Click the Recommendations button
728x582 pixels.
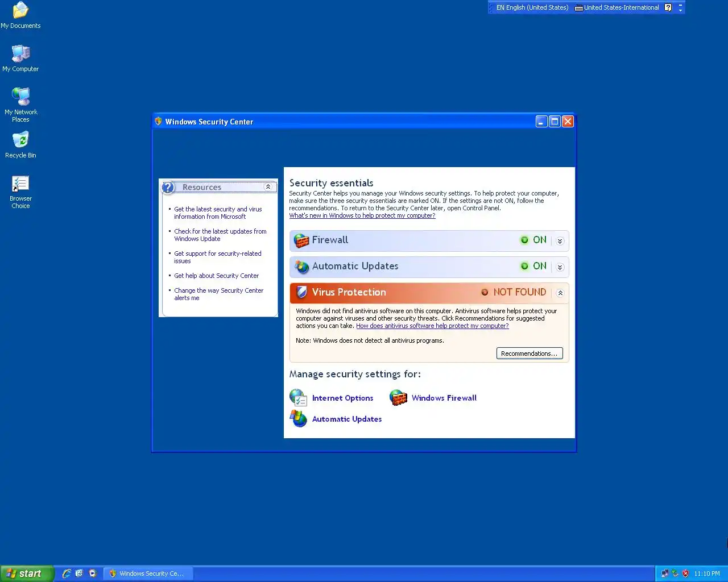(x=530, y=354)
